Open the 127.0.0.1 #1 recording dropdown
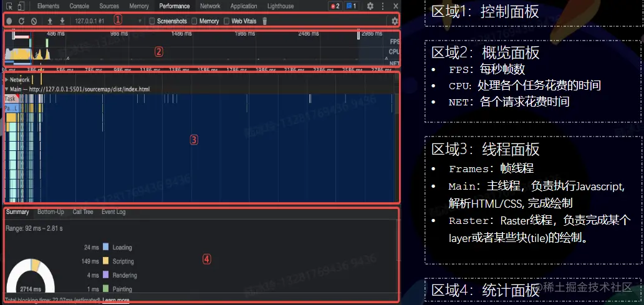The width and height of the screenshot is (644, 305). coord(109,21)
